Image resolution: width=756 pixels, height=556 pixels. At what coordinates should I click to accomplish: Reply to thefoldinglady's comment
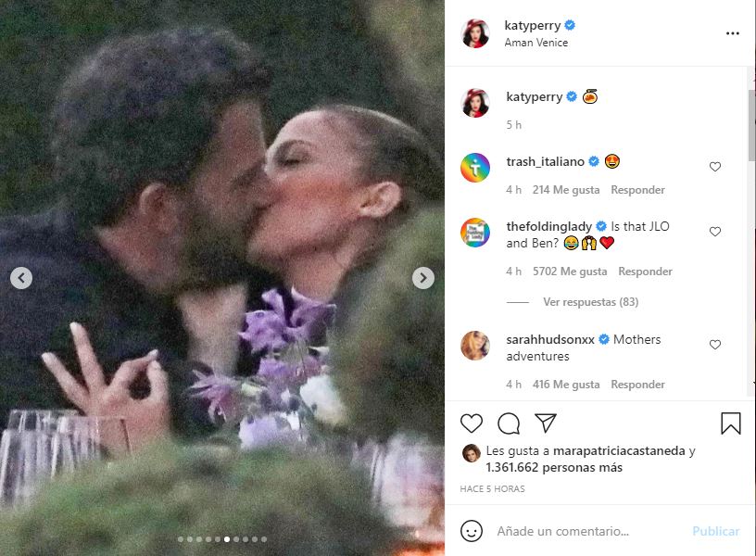coord(645,272)
